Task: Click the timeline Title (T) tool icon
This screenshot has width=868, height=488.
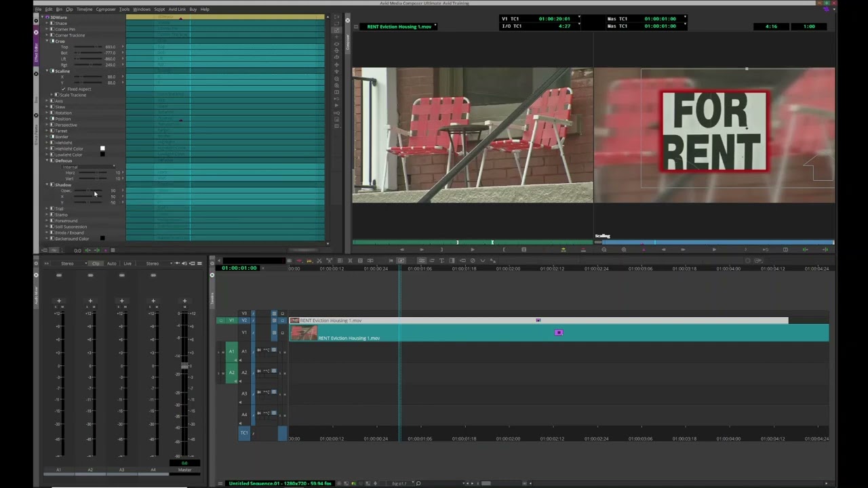Action: click(x=442, y=261)
